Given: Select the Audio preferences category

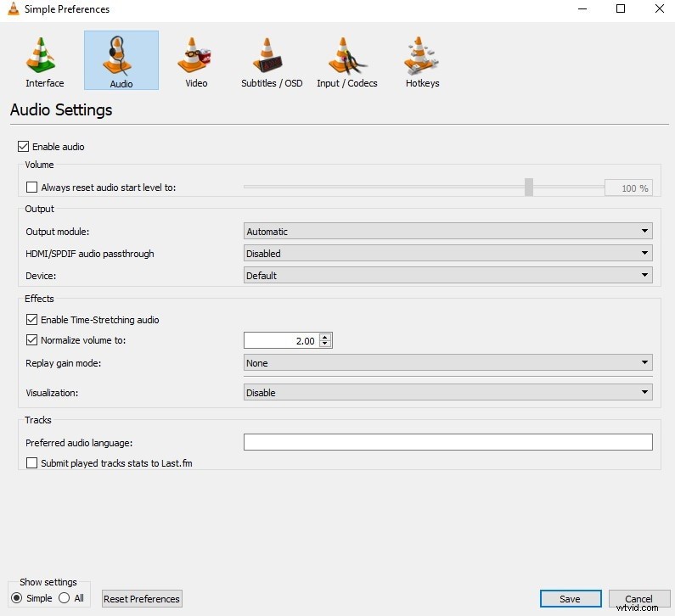Looking at the screenshot, I should [x=121, y=60].
